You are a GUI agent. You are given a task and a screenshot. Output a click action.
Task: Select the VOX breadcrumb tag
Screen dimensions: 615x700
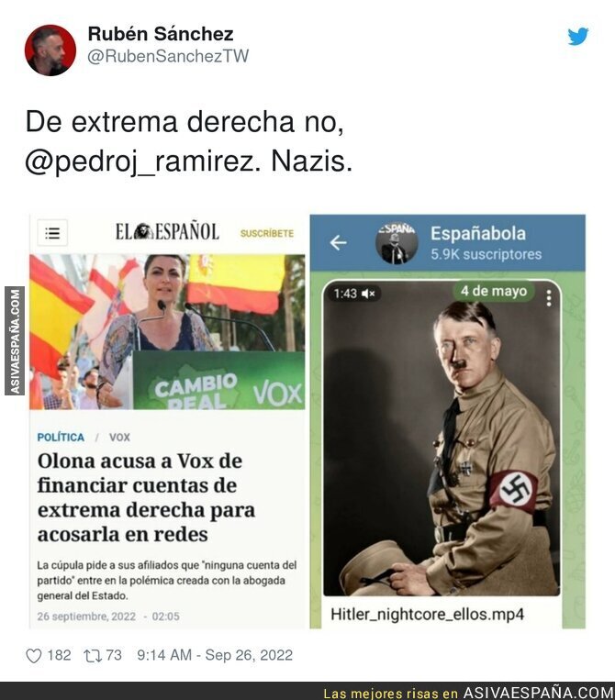click(x=119, y=437)
